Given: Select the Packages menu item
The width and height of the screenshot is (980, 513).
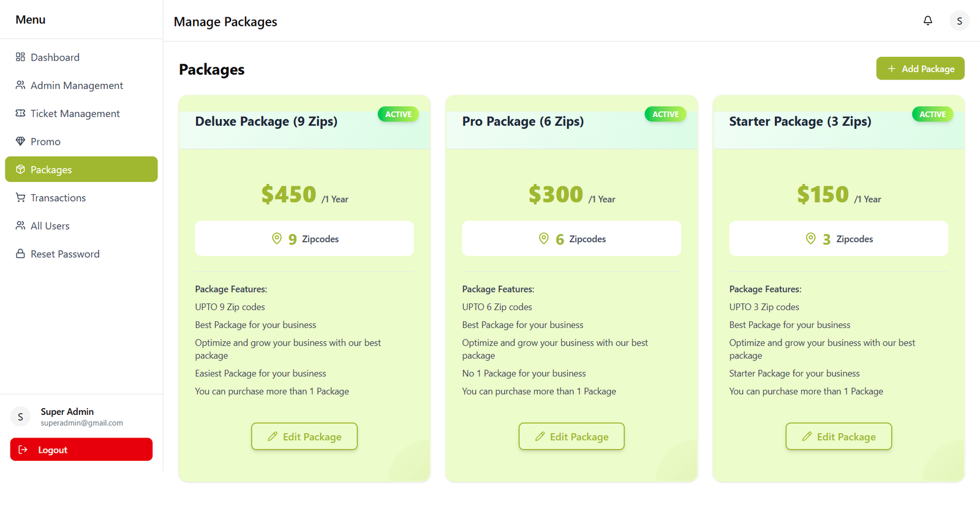Looking at the screenshot, I should pyautogui.click(x=81, y=169).
